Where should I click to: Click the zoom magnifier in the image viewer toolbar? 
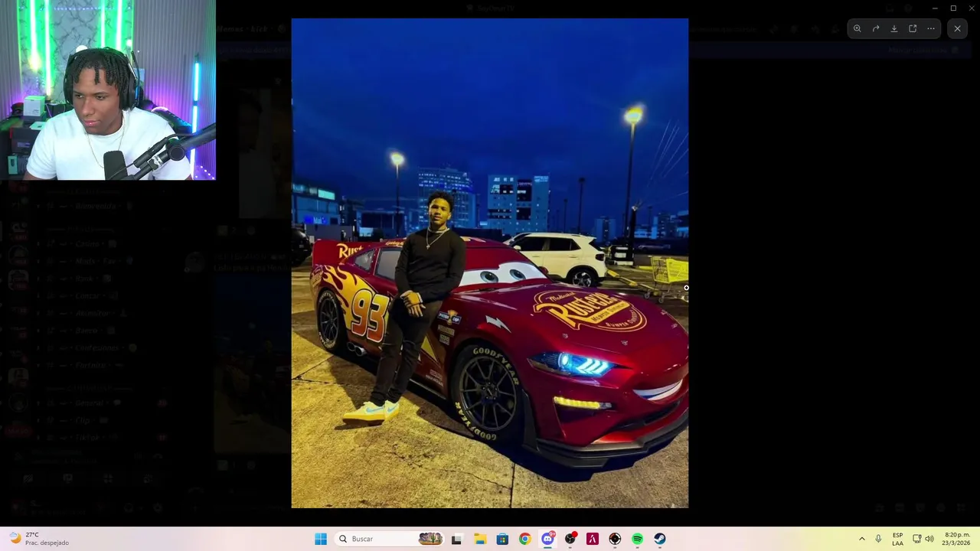coord(857,29)
